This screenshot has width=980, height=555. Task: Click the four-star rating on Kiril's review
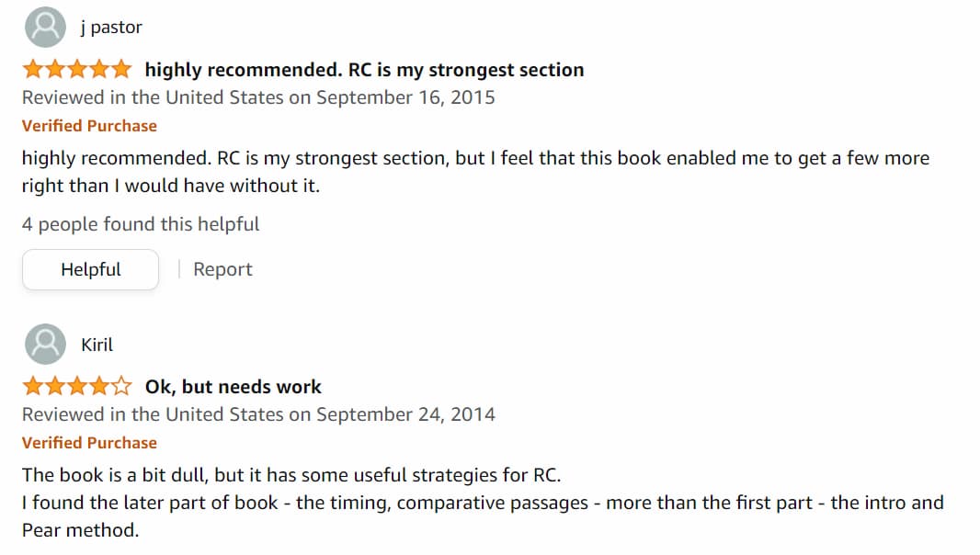pyautogui.click(x=77, y=386)
